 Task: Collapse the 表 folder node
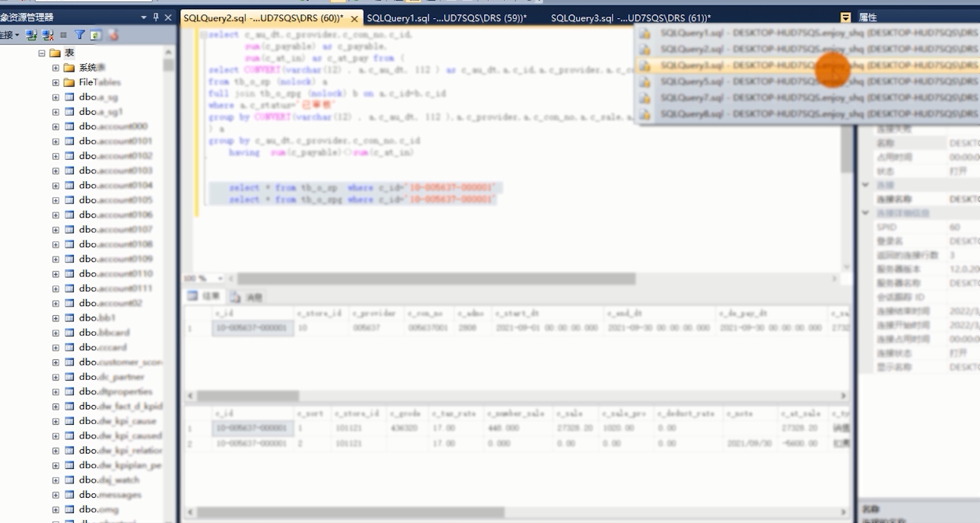[42, 53]
